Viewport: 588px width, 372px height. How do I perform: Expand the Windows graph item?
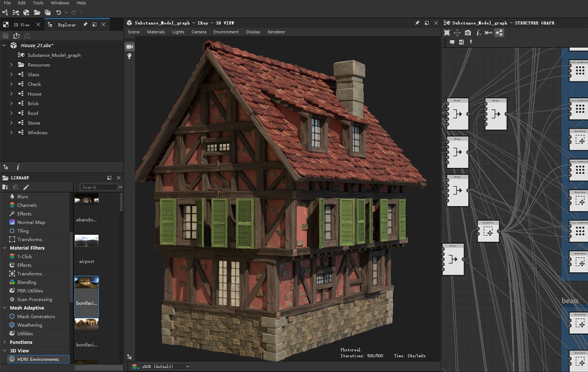coord(11,132)
